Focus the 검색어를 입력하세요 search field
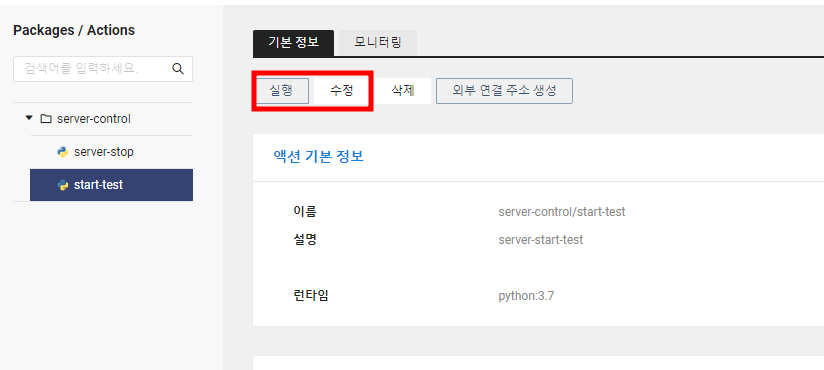This screenshot has width=824, height=370. click(x=103, y=69)
